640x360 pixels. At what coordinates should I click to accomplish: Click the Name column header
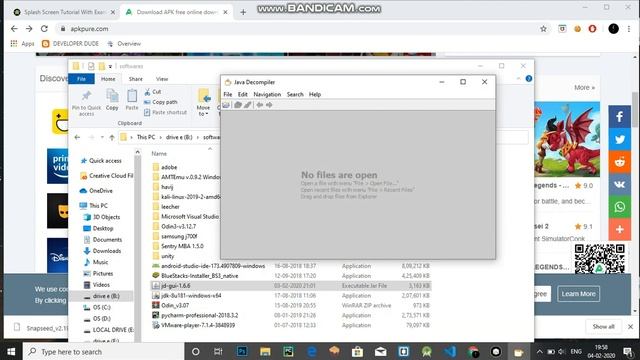[159, 153]
